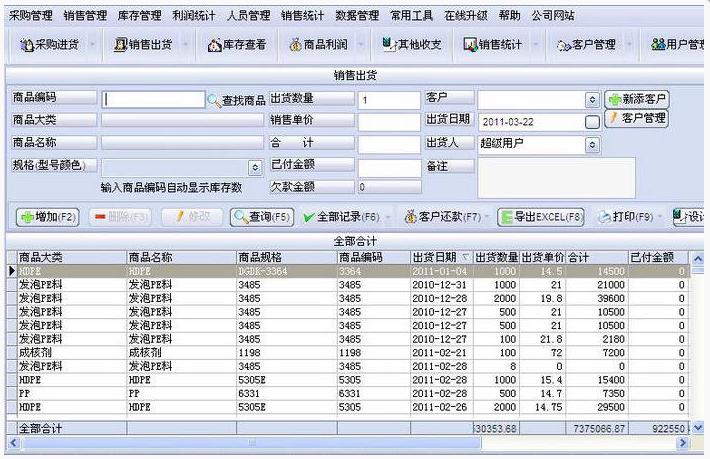Viewport: 710px width, 459px height.
Task: Expand the arrow next to 客户还款(F7)
Action: tap(487, 217)
